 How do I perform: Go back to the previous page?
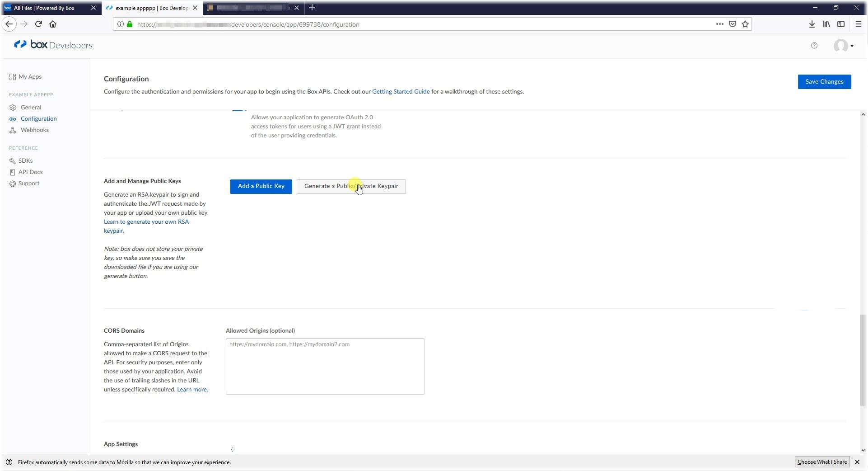pyautogui.click(x=9, y=24)
